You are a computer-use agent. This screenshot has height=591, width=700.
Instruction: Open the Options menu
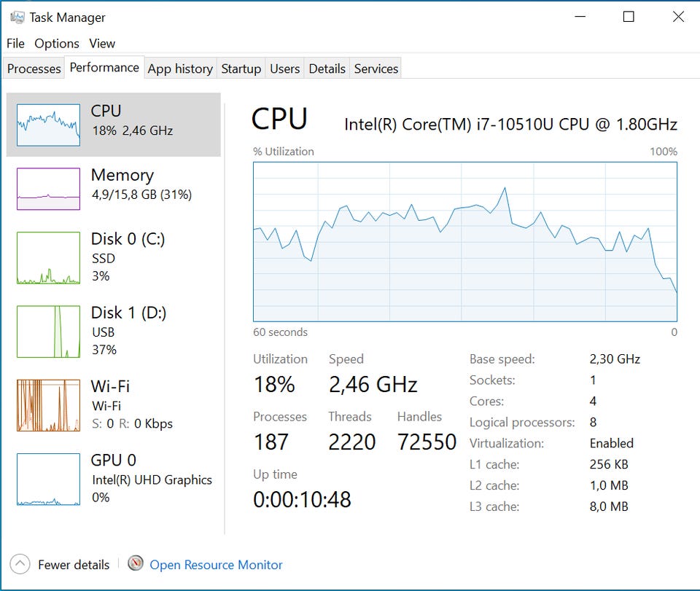pyautogui.click(x=57, y=44)
